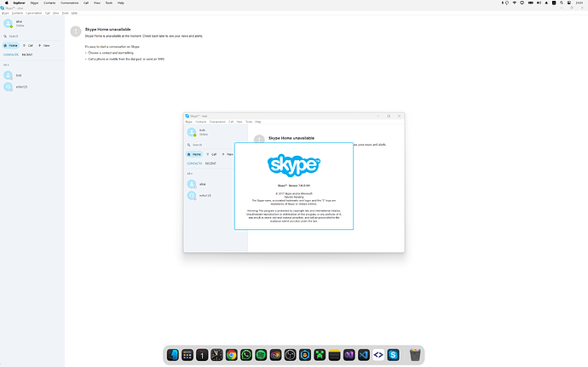The width and height of the screenshot is (588, 367).
Task: Open bob contact avatar in alice's list
Action: click(8, 75)
